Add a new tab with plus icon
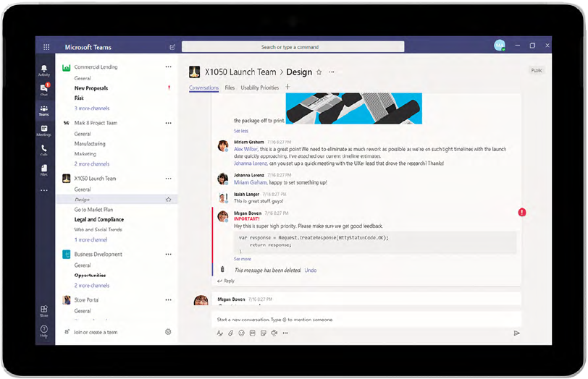The height and width of the screenshot is (379, 588). point(287,87)
